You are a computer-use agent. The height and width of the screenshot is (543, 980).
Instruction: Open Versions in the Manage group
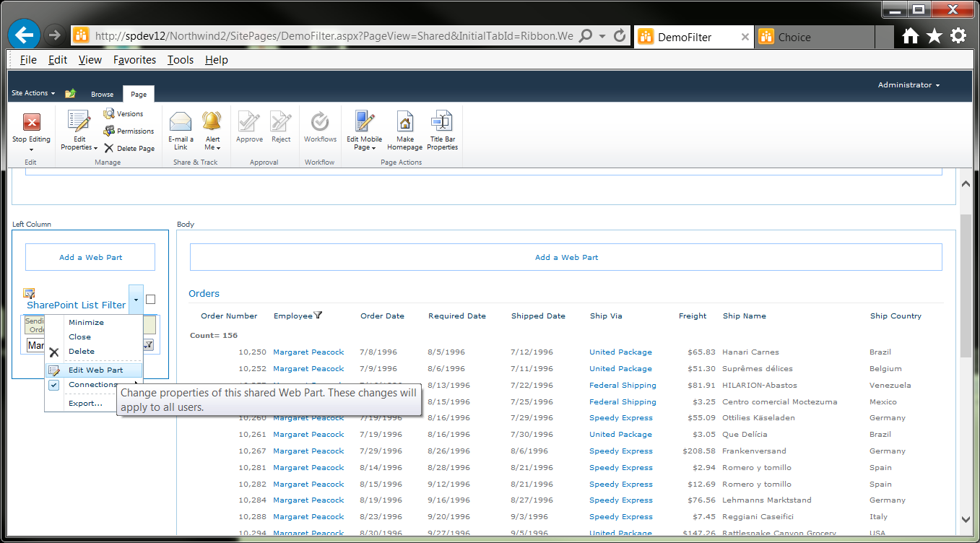tap(123, 114)
